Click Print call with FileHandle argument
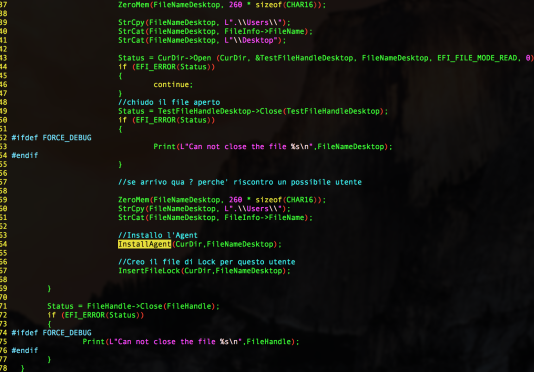This screenshot has height=372, width=534. pyautogui.click(x=191, y=342)
